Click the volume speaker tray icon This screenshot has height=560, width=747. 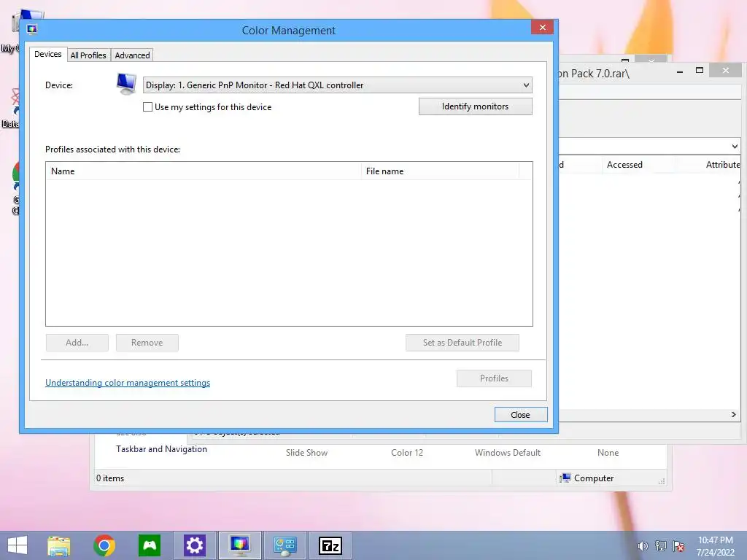click(643, 546)
